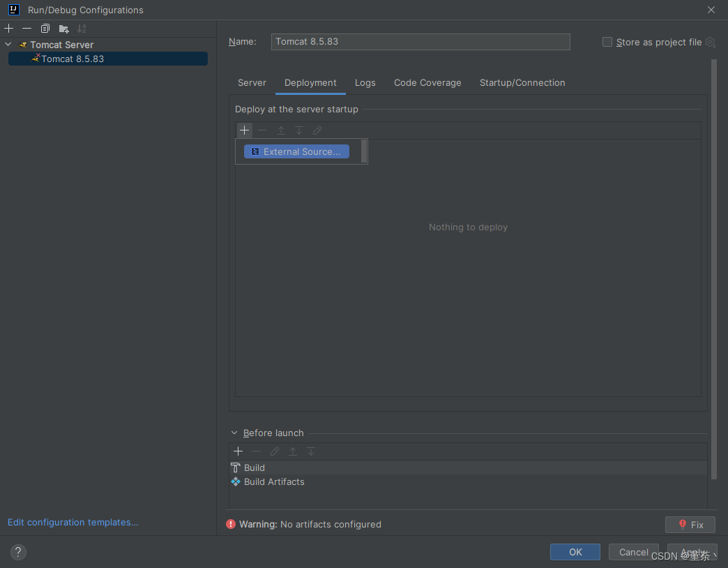Open help with the question mark
The image size is (728, 568).
[x=18, y=552]
